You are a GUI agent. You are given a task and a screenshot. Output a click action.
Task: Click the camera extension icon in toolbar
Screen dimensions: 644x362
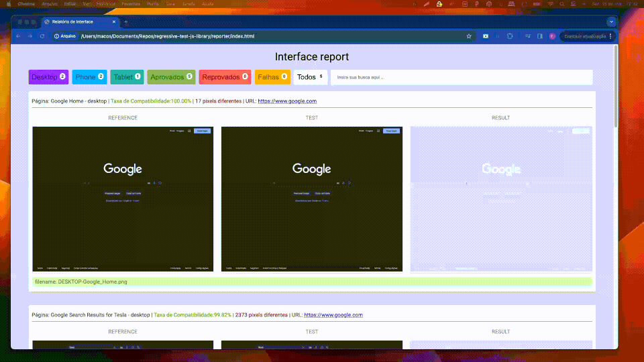tap(486, 36)
